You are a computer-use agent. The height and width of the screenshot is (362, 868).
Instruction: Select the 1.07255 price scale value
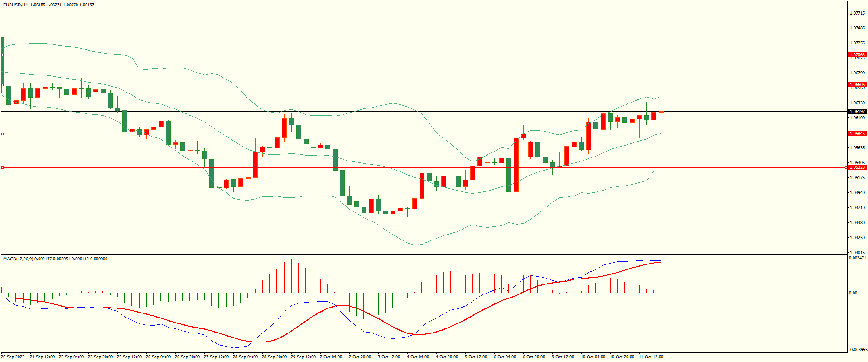pos(857,43)
